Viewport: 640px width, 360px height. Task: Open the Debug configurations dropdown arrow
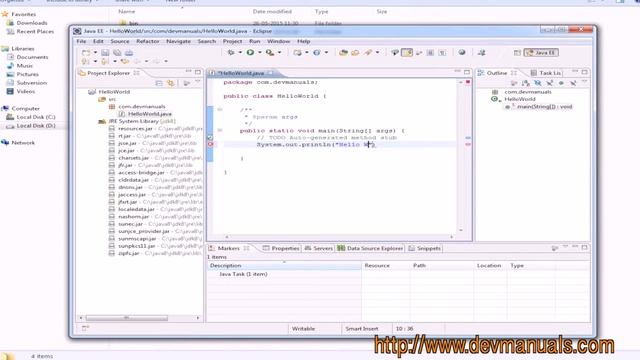coord(240,53)
